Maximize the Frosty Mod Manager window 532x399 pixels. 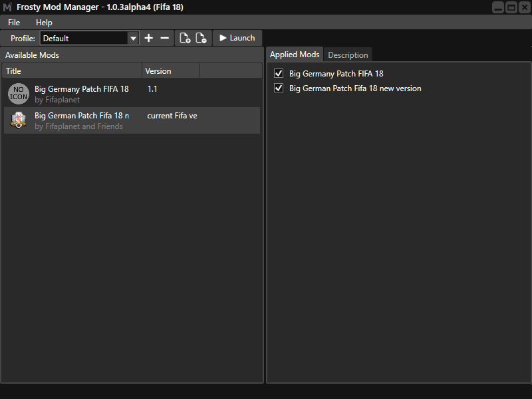(x=511, y=7)
